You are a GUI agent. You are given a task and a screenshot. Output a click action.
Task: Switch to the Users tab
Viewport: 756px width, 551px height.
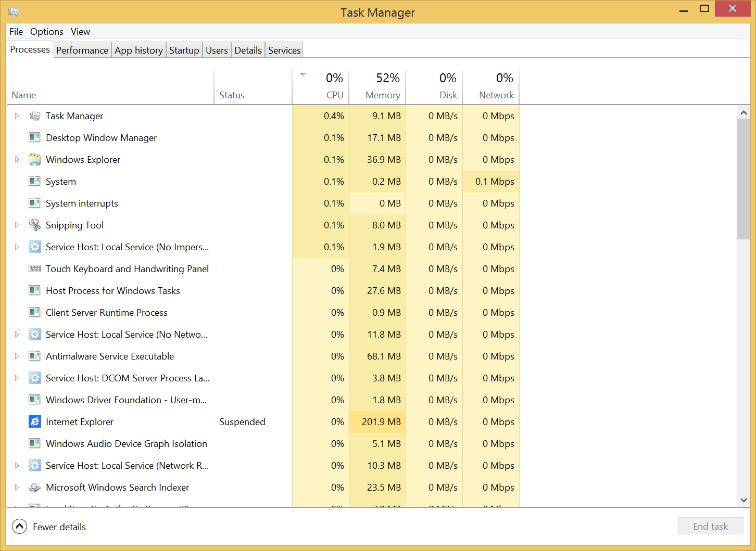click(217, 50)
